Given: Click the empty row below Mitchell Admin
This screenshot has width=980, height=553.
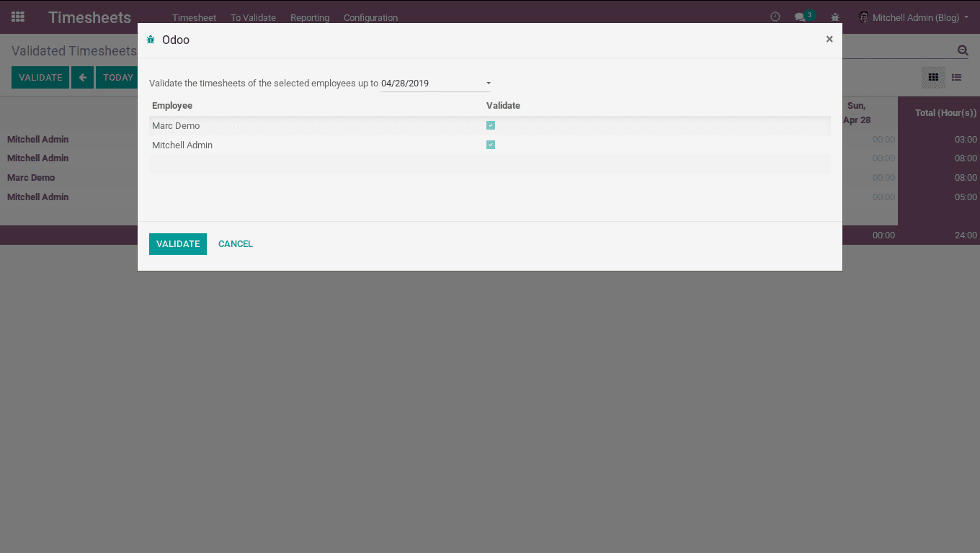Looking at the screenshot, I should click(x=490, y=164).
